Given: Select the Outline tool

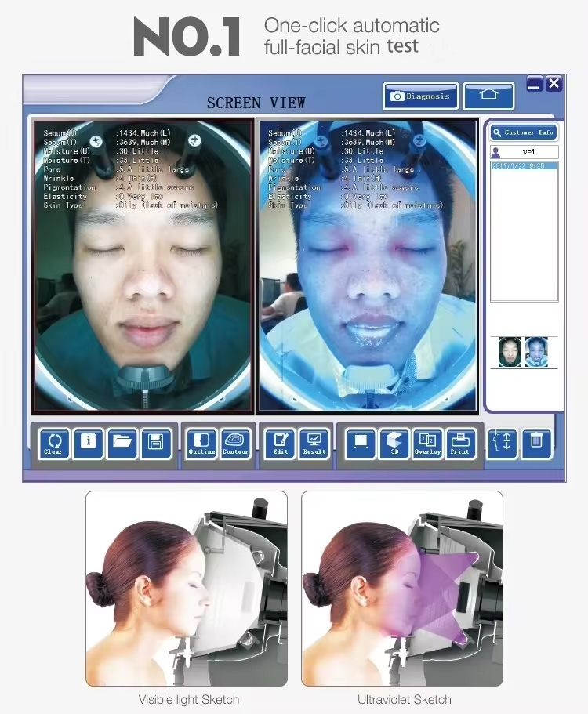Looking at the screenshot, I should pos(201,444).
